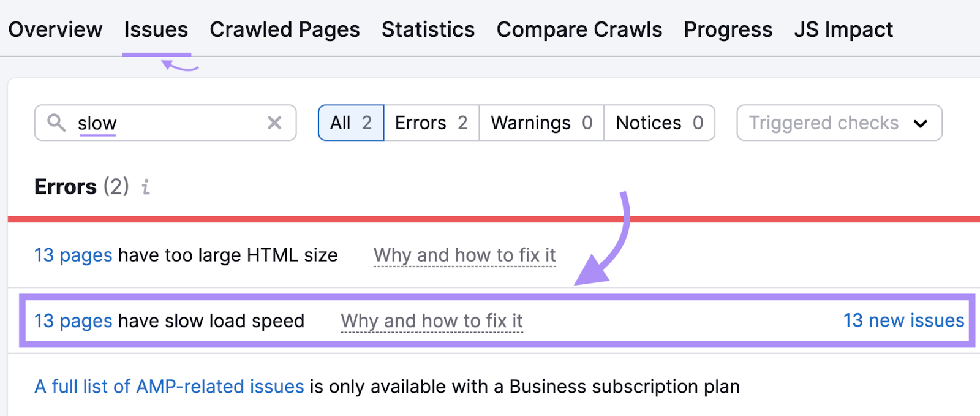View the "13 new issues" link
Viewport: 980px width, 416px height.
[x=904, y=320]
